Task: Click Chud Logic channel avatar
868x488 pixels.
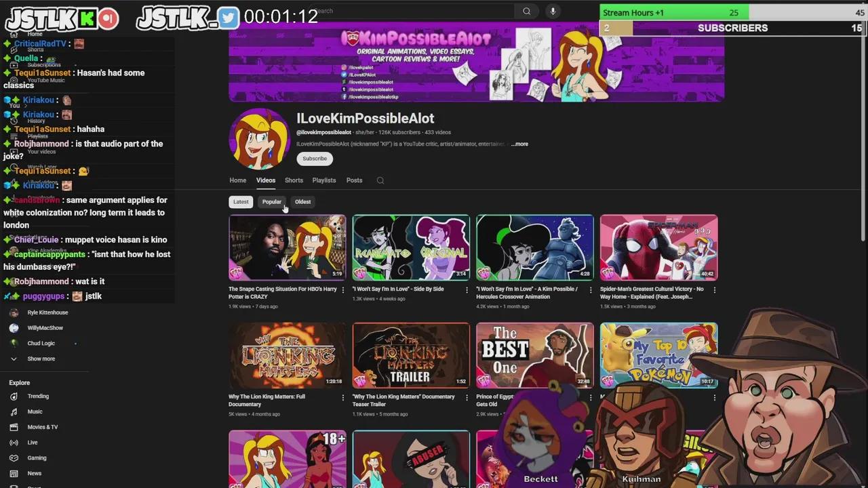Action: (x=14, y=344)
